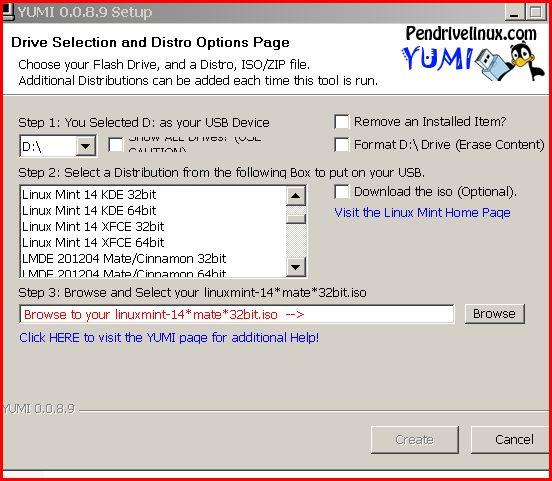Minimize the YUMI Setup window
Viewport: 552px width, 481px height.
[x=514, y=12]
